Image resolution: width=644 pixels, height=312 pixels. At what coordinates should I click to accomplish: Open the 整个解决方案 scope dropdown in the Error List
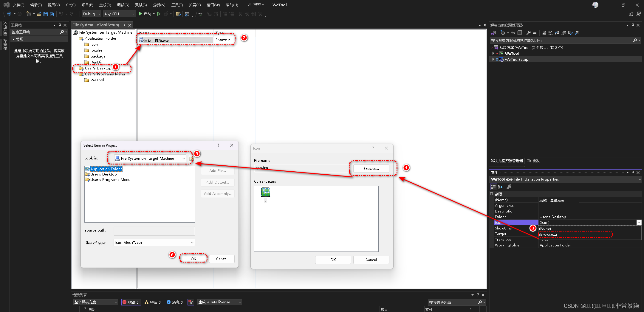[95, 302]
